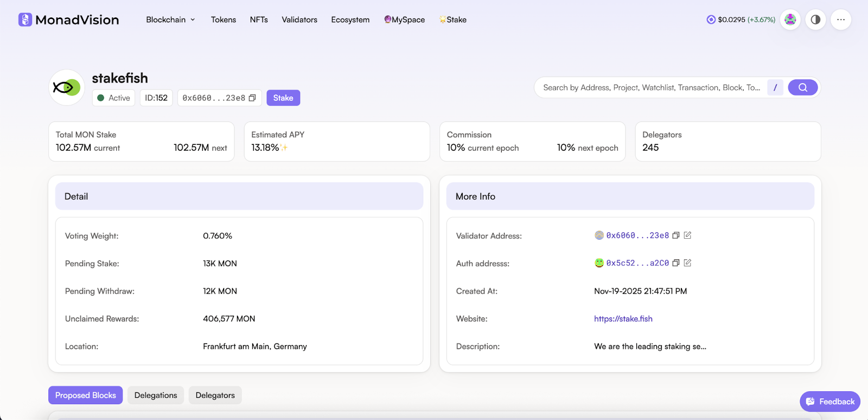Focus the search by address input field
This screenshot has height=420, width=868.
click(x=651, y=87)
